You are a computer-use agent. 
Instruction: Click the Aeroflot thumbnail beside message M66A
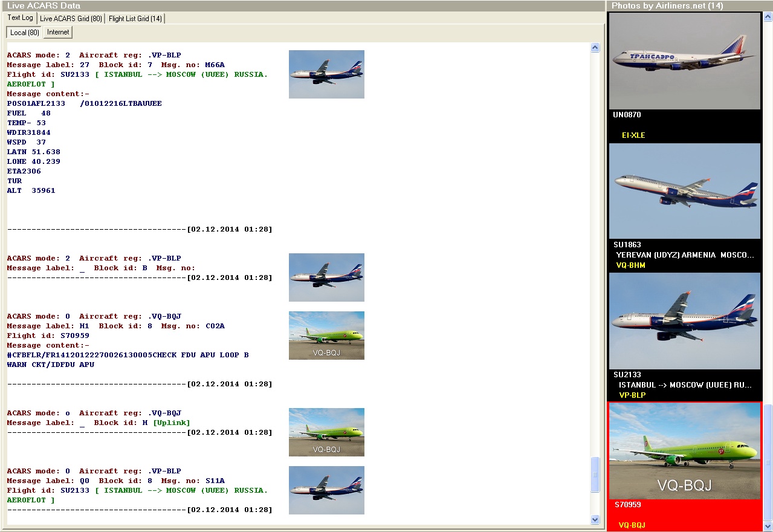point(326,74)
